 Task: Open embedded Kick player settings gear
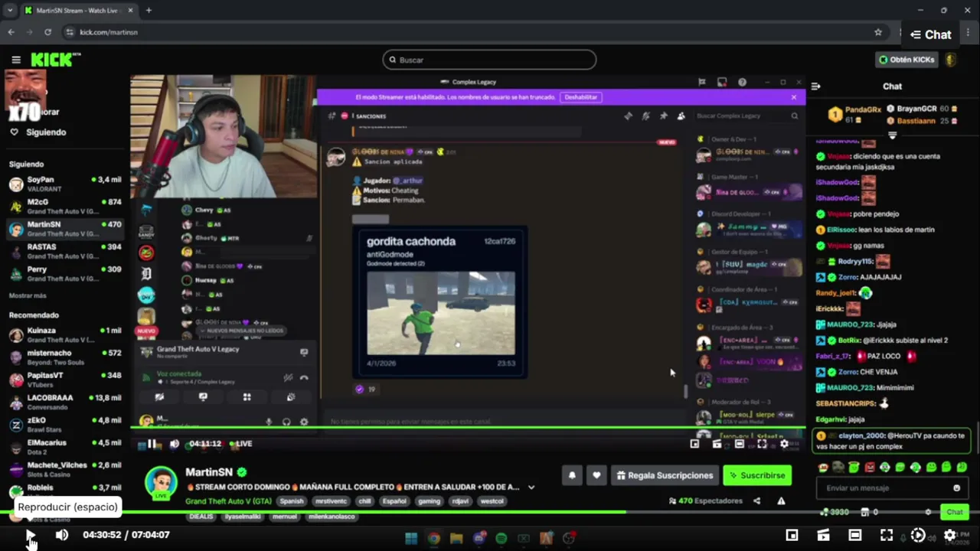click(x=784, y=444)
